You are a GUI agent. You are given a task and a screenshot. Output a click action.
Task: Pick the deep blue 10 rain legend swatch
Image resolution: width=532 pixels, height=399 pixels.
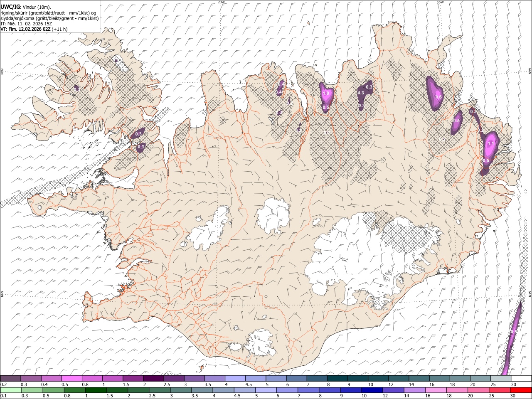(x=372, y=390)
